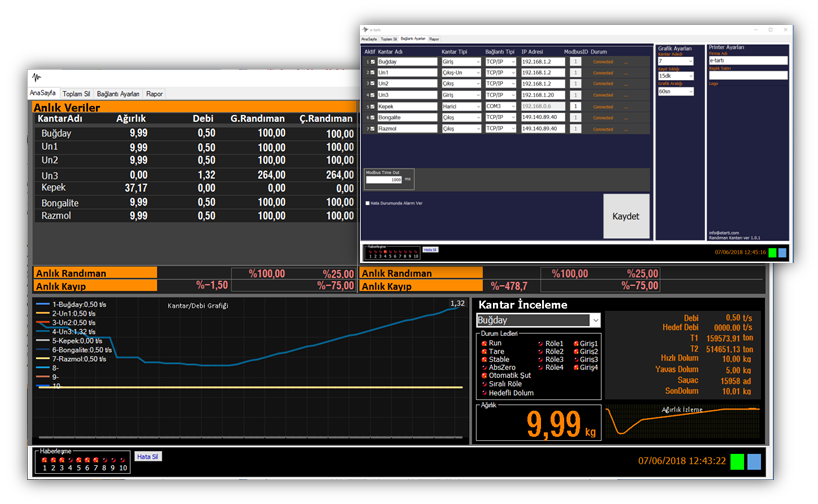Enable Hata Durumunda Alarm Ver checkbox
The height and width of the screenshot is (504, 818).
coord(367,203)
